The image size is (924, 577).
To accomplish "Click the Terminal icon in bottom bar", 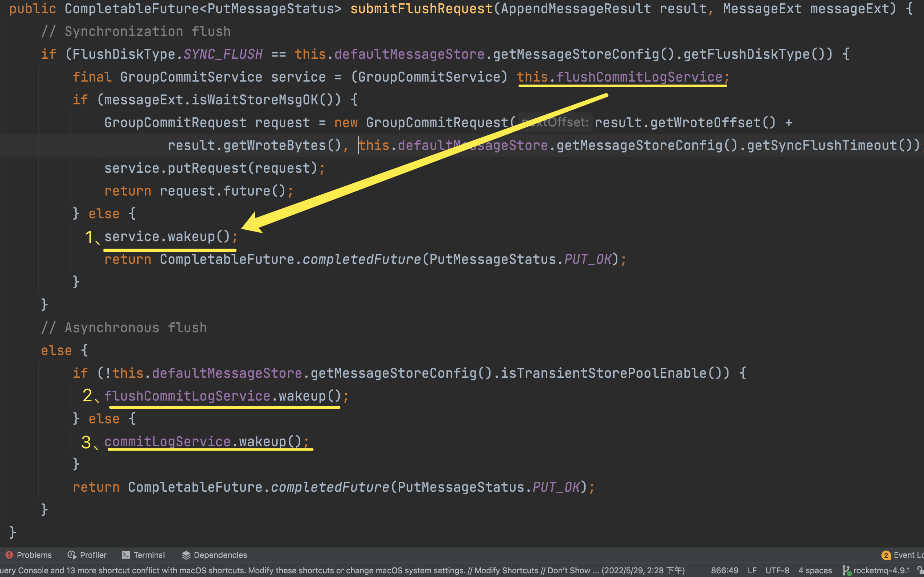I will click(126, 555).
